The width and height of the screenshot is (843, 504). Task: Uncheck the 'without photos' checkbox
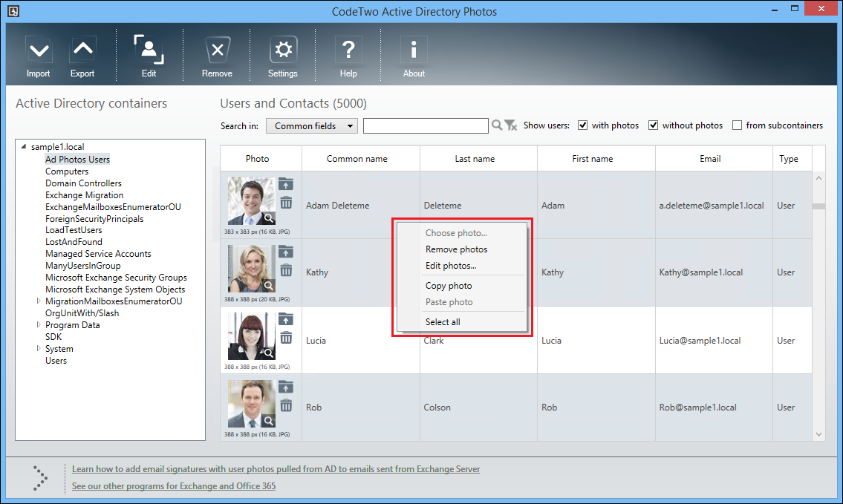[x=653, y=125]
